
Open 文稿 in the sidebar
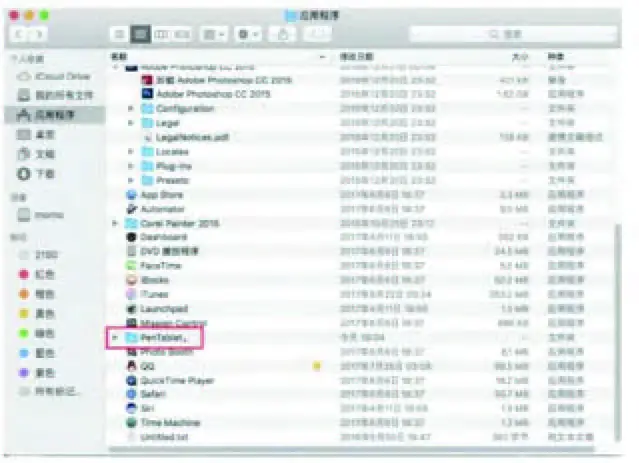[36, 154]
